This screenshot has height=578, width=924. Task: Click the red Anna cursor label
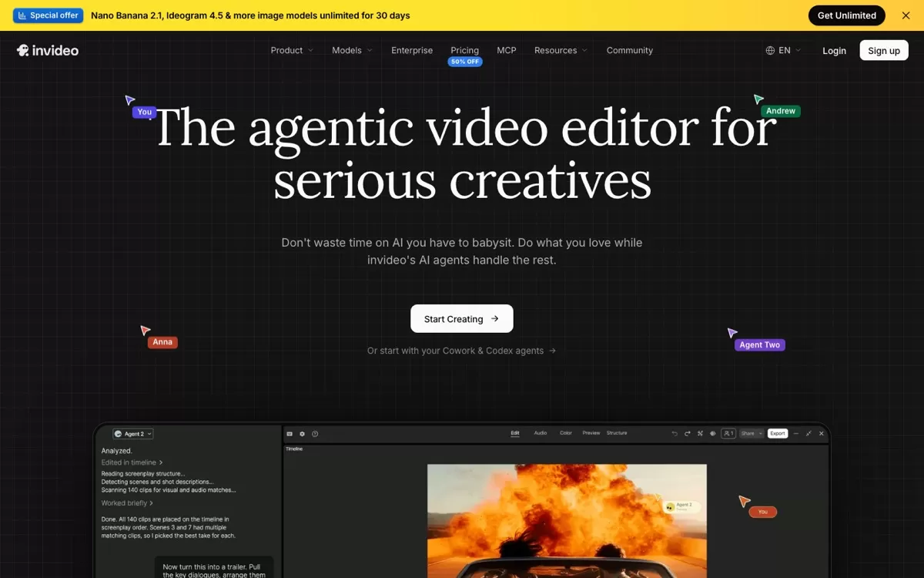[162, 342]
